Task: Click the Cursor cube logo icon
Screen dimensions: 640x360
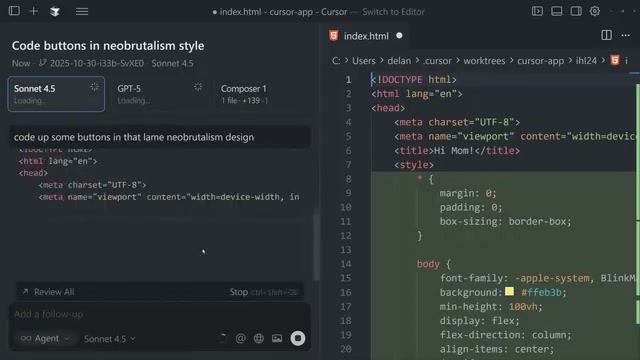Action: (x=55, y=11)
